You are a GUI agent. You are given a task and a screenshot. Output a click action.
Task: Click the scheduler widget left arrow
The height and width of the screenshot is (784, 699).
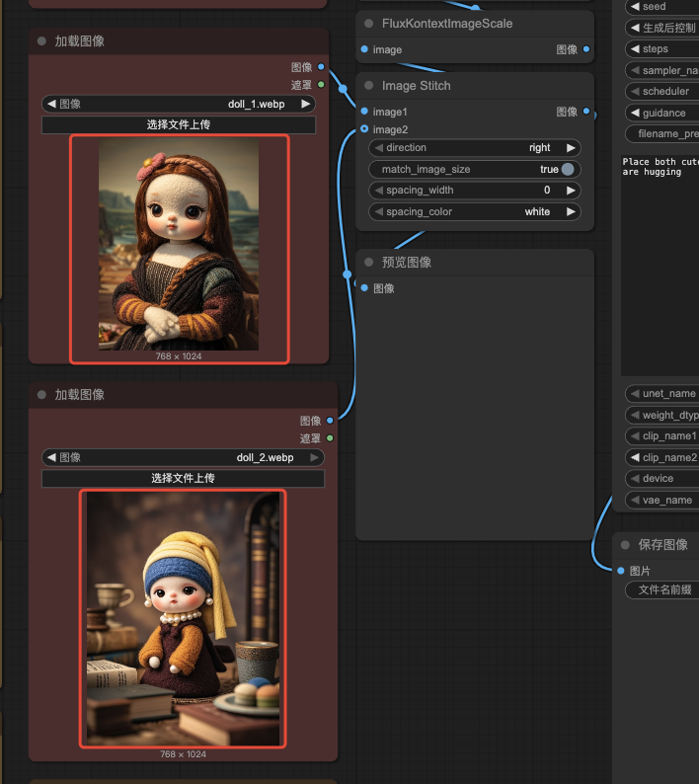[x=635, y=92]
